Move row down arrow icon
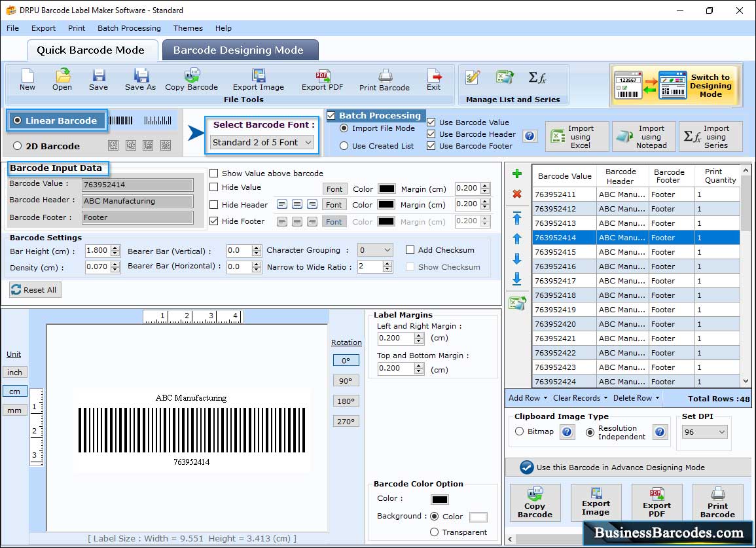 tap(517, 259)
